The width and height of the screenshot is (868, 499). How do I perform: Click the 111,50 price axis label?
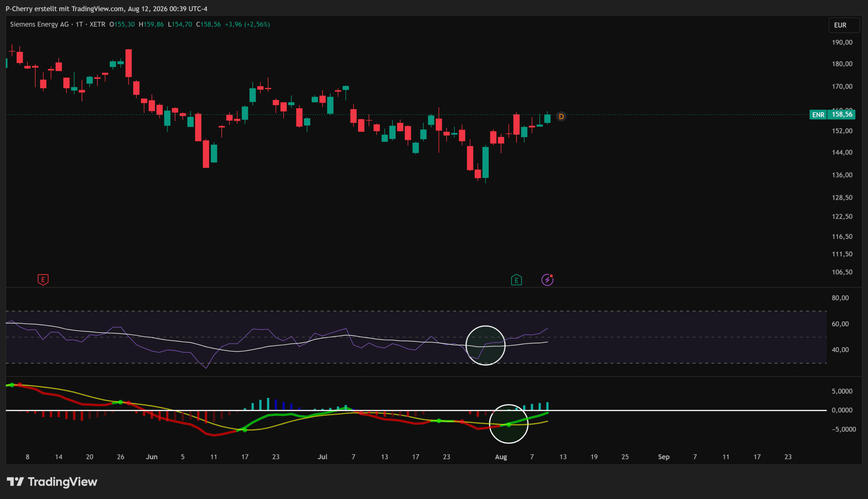842,254
